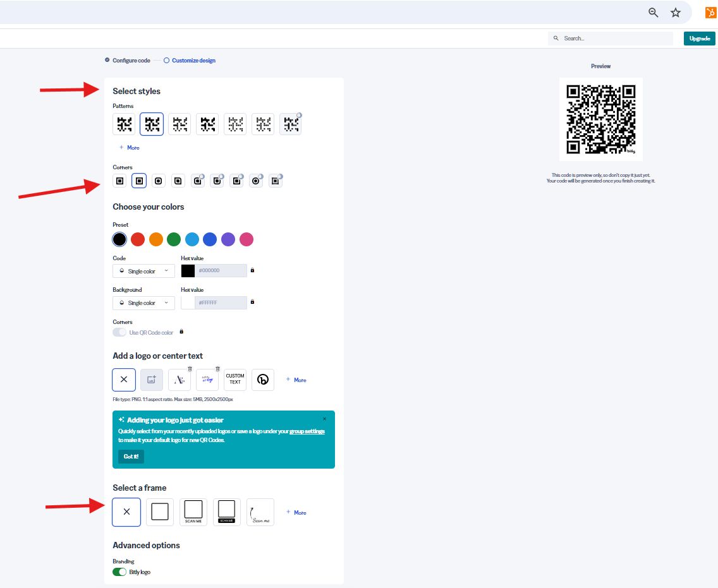Screen dimensions: 718x588
Task: Go to the 'Configure code' step
Action: tap(131, 61)
